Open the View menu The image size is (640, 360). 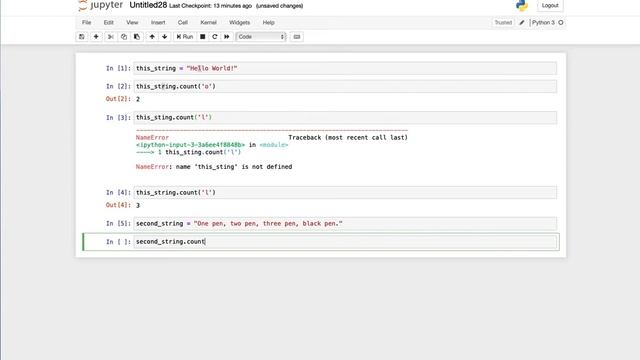tap(132, 22)
